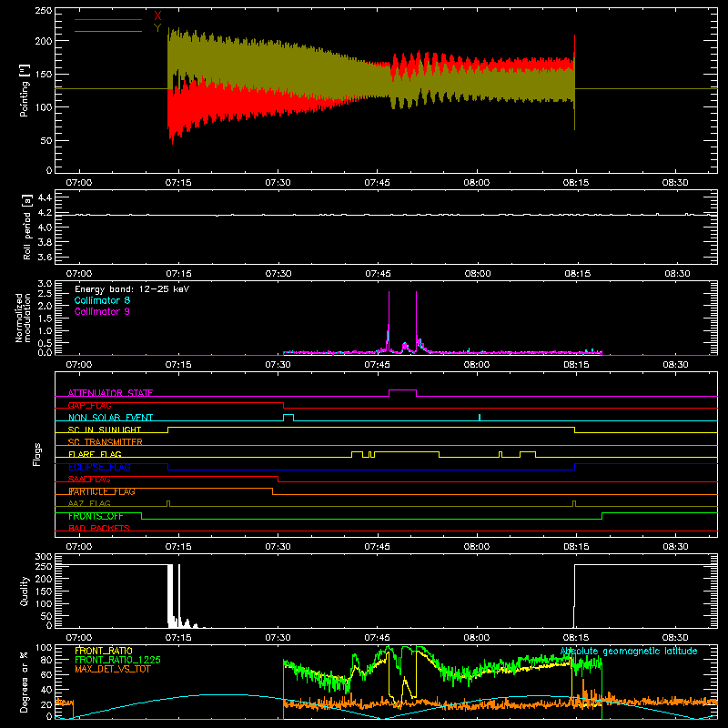Select the Flags axis title
This screenshot has width=728, height=728.
[x=37, y=454]
